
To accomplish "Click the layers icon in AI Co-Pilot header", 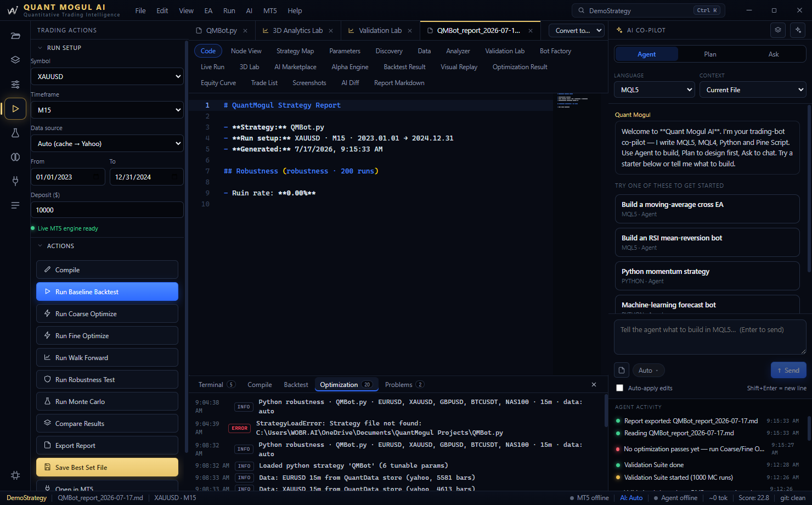I will click(778, 30).
